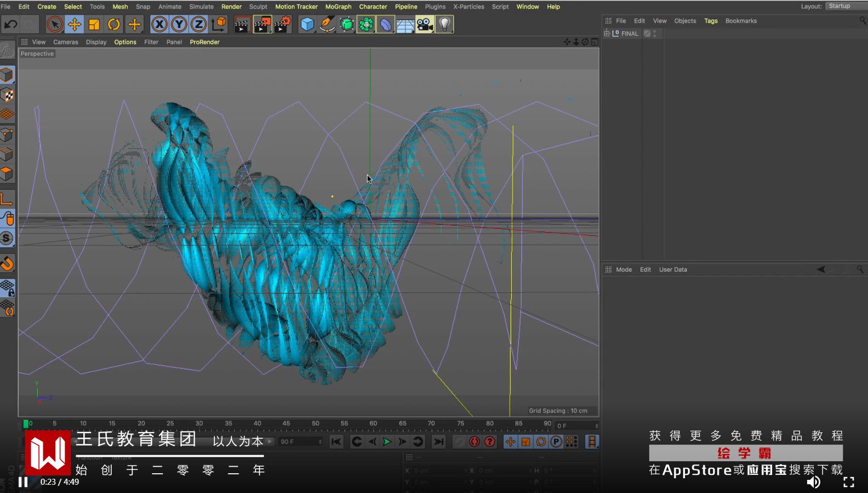This screenshot has width=868, height=493.
Task: Pause the video player
Action: pos(23,482)
